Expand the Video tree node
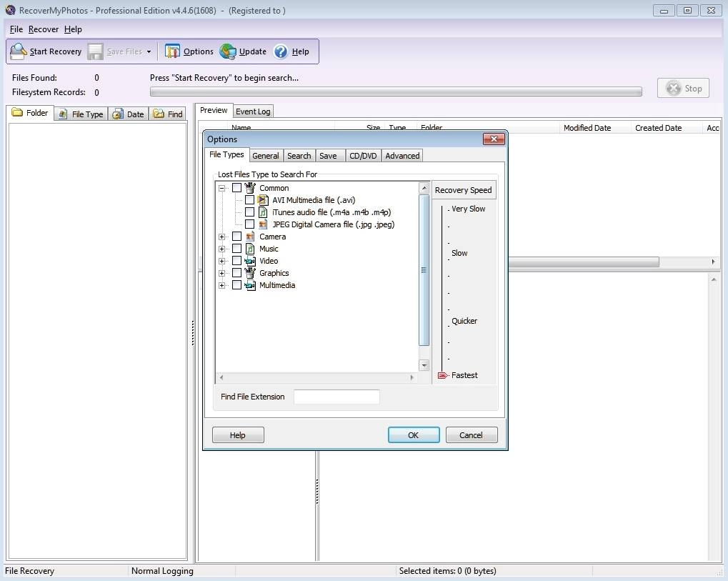The image size is (728, 581). pyautogui.click(x=222, y=261)
